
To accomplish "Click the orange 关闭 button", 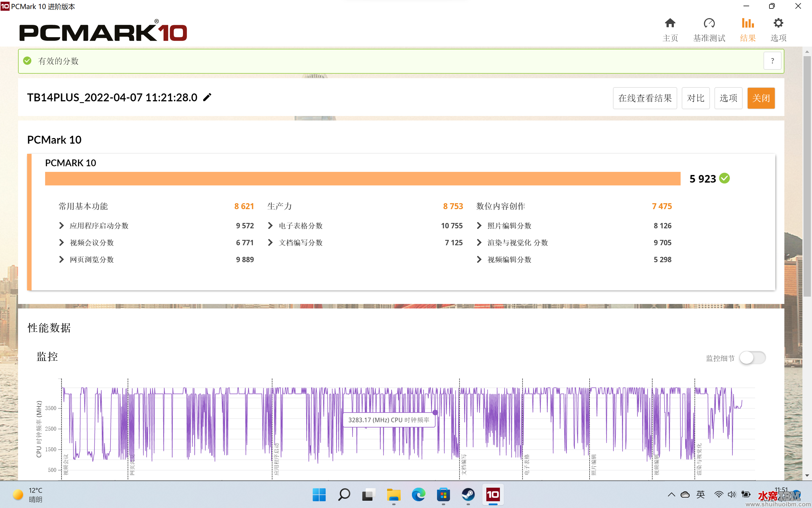I will (761, 98).
